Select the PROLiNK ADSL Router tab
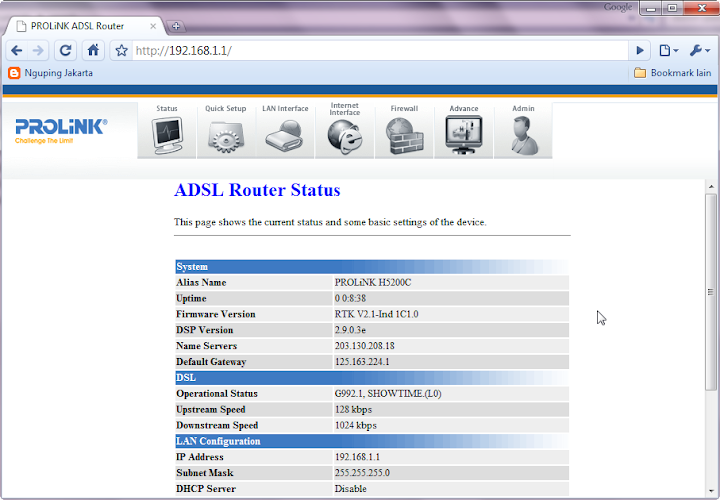 point(85,26)
